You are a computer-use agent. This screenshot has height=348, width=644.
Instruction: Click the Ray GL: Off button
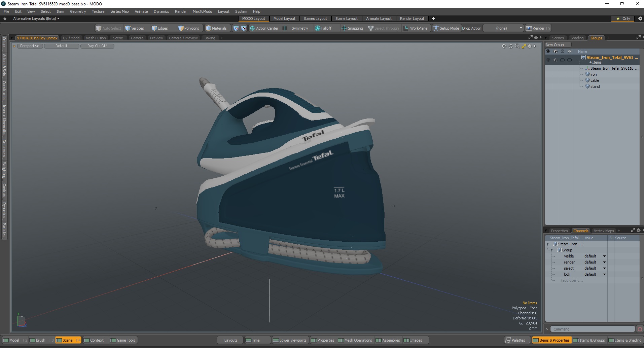click(97, 46)
